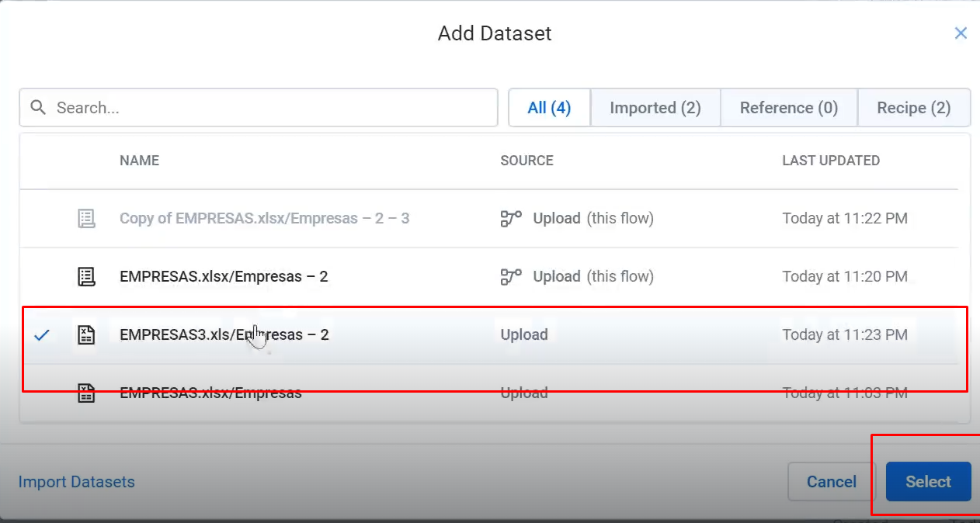The height and width of the screenshot is (523, 980).
Task: Confirm with the Select button
Action: pos(928,481)
